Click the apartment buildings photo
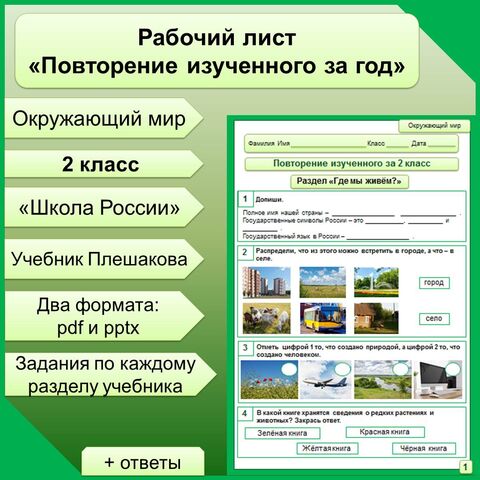Image resolution: width=480 pixels, height=480 pixels. pos(266,282)
